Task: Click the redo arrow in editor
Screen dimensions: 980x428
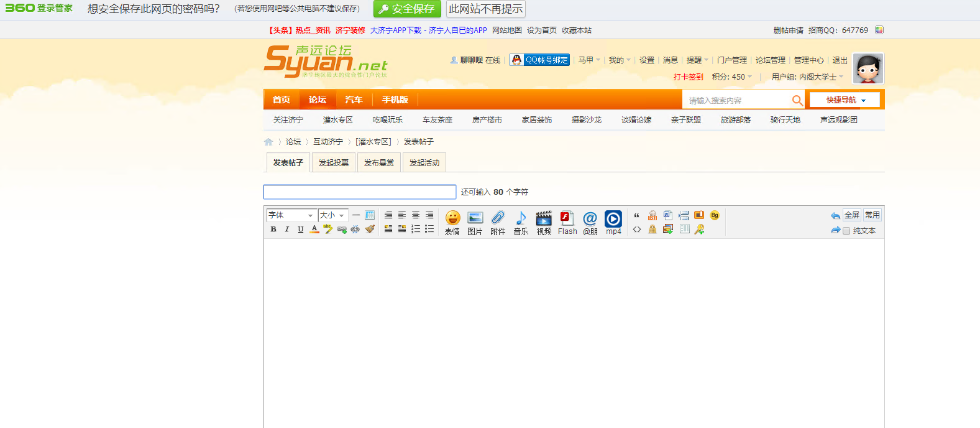Action: click(x=835, y=230)
